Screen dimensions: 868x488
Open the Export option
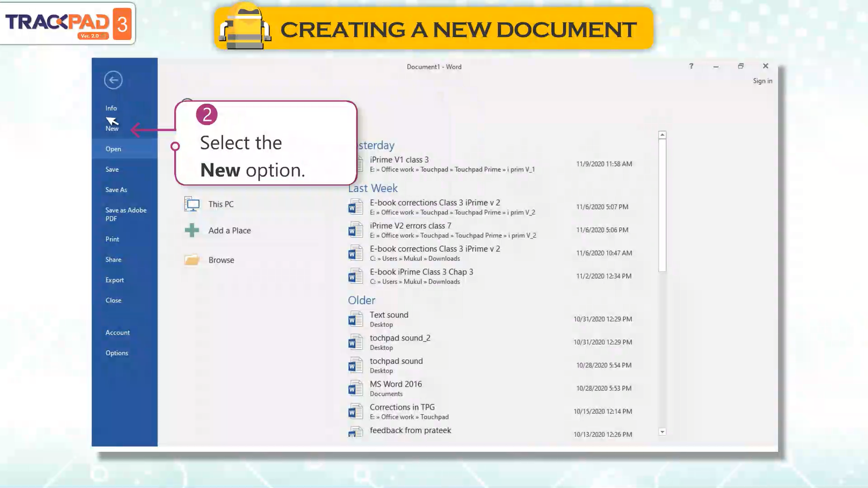tap(114, 280)
